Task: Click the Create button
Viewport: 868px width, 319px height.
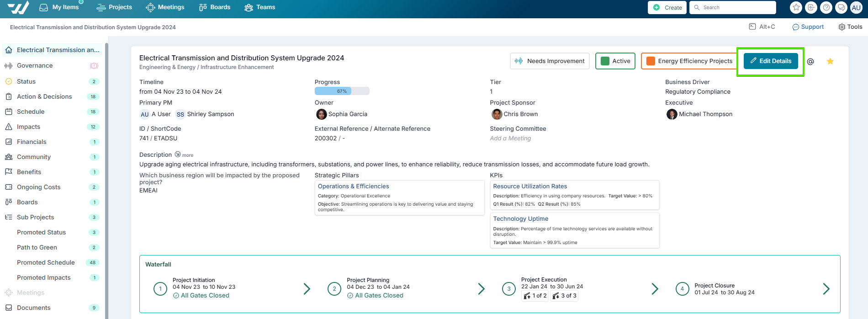Action: pyautogui.click(x=667, y=7)
